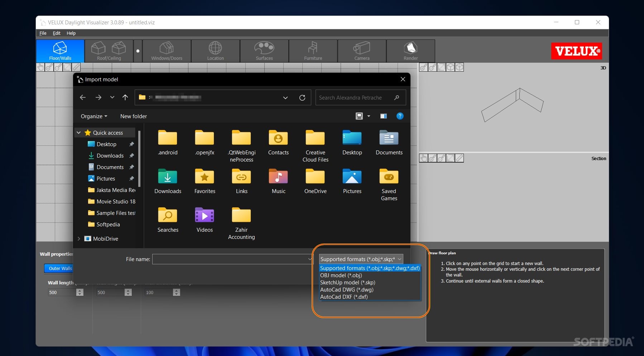Collapse the Quick access tree node
Image resolution: width=644 pixels, height=356 pixels.
(79, 133)
